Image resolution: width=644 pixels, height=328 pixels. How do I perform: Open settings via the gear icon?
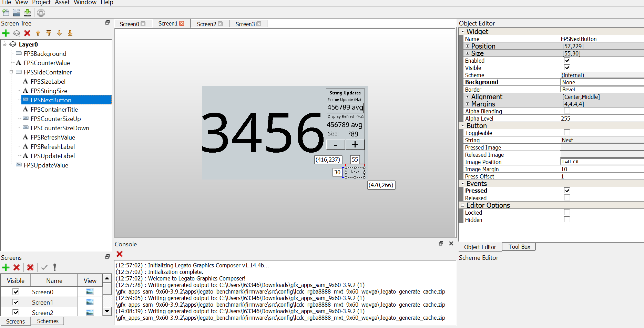point(41,13)
